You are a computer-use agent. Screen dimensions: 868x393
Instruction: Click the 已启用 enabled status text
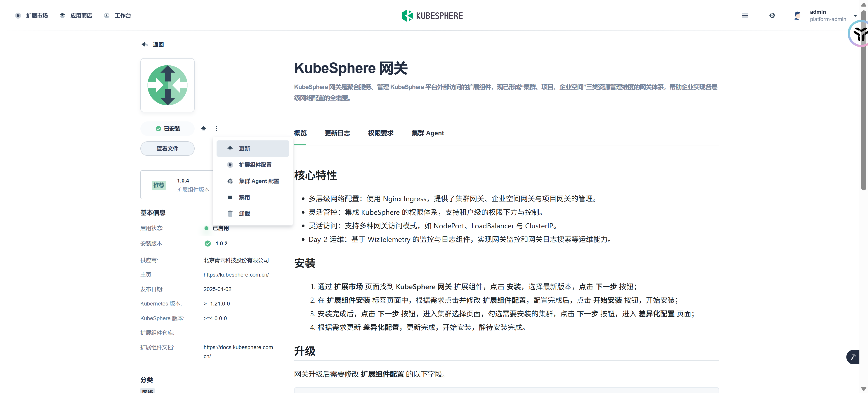coord(221,228)
